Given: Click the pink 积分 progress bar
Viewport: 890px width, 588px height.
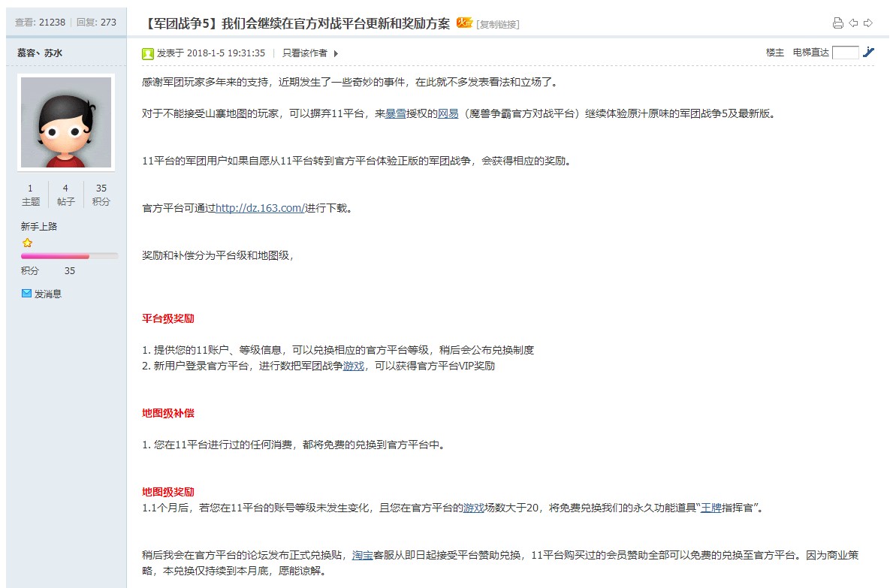Looking at the screenshot, I should point(69,257).
